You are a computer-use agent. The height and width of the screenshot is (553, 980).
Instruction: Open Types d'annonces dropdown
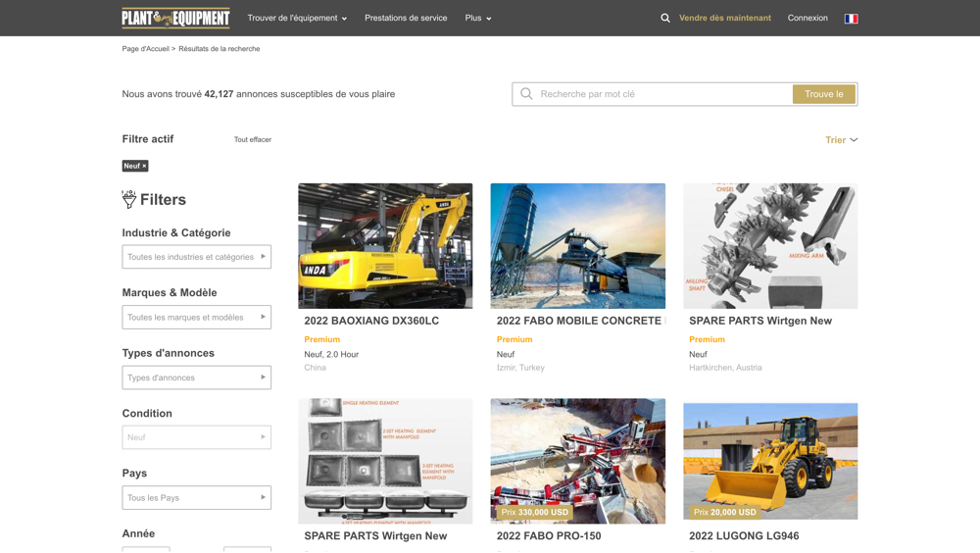click(x=196, y=377)
